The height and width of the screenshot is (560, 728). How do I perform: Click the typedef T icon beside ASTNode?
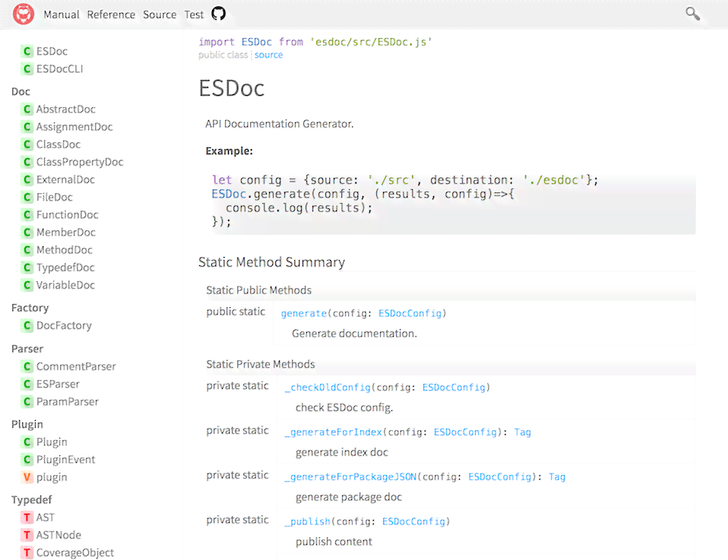(27, 535)
